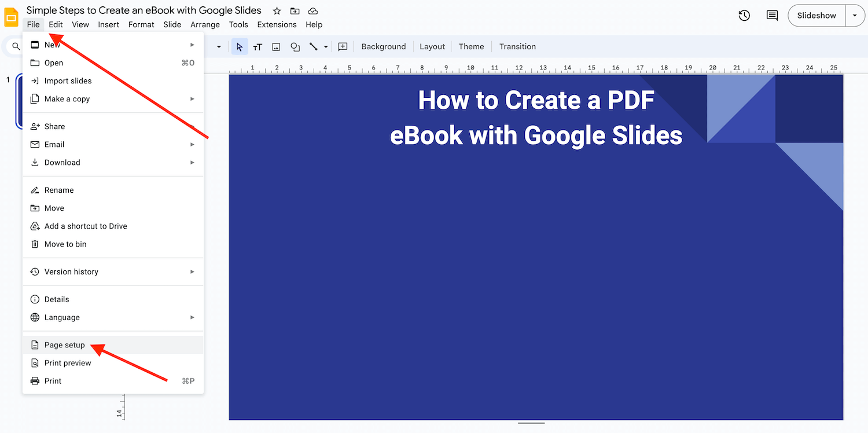
Task: Pick the shape tool
Action: coord(295,47)
